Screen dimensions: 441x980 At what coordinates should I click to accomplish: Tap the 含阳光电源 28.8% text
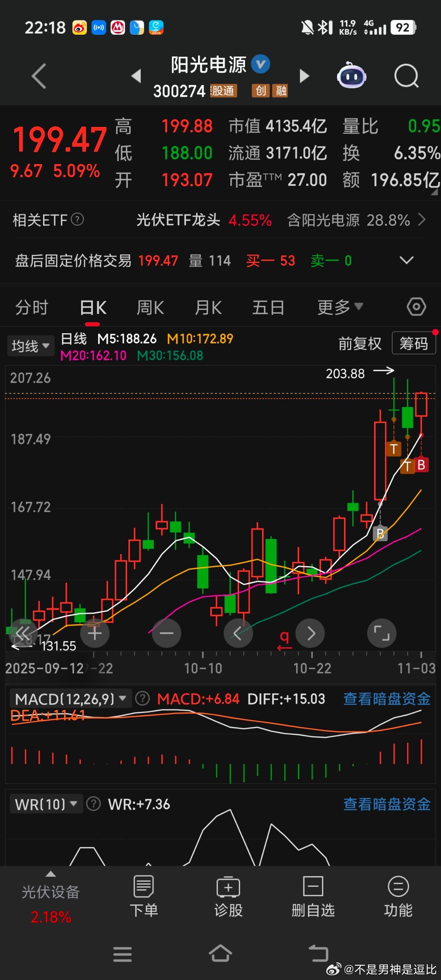349,220
